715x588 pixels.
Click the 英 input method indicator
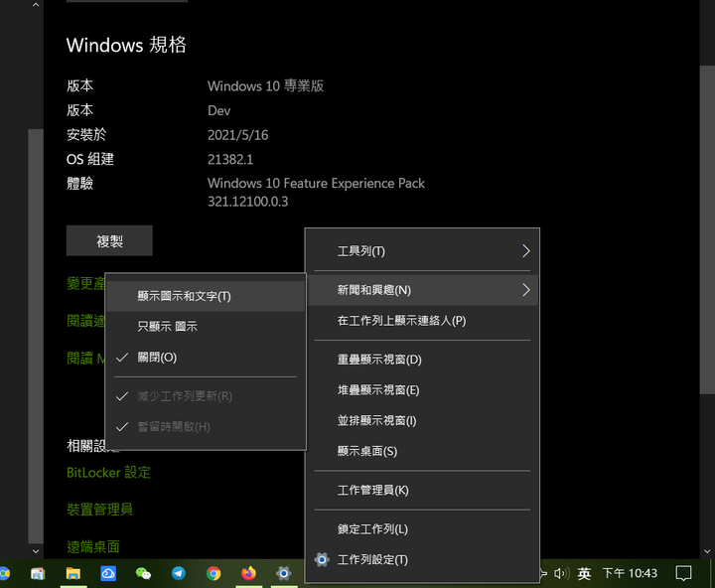(584, 573)
